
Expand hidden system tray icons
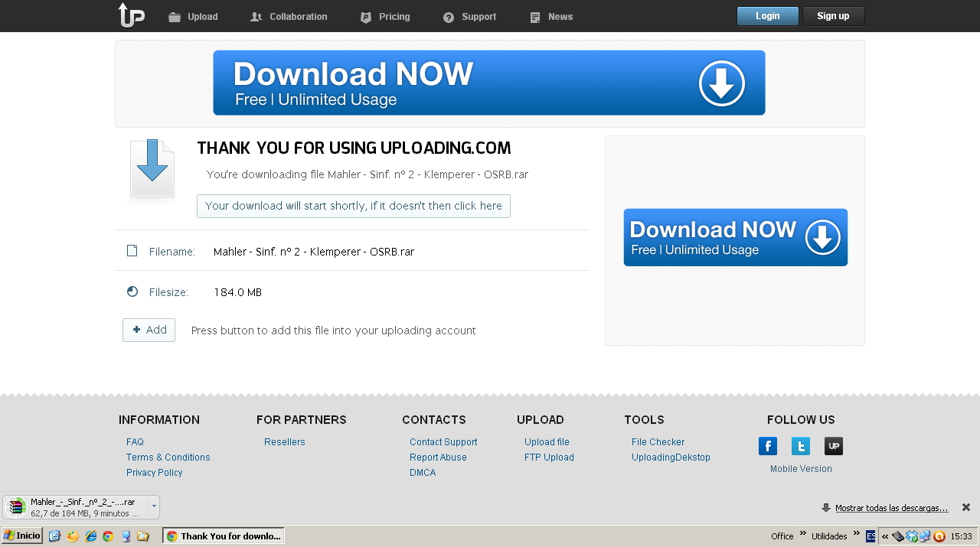click(x=885, y=536)
